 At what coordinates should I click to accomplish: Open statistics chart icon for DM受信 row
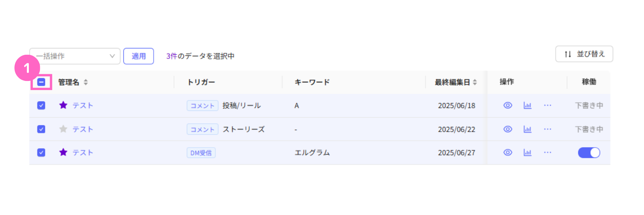[x=528, y=153]
